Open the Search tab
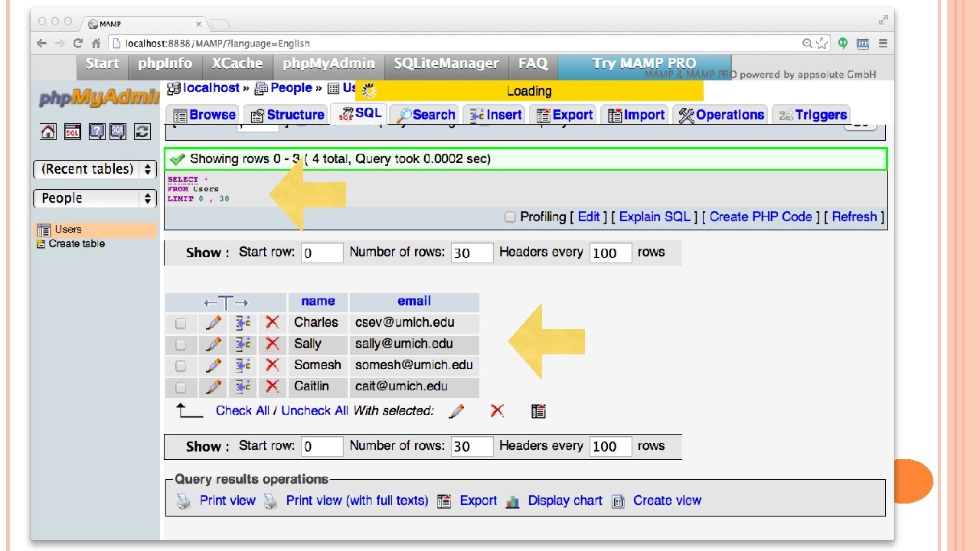The width and height of the screenshot is (980, 551). [424, 115]
